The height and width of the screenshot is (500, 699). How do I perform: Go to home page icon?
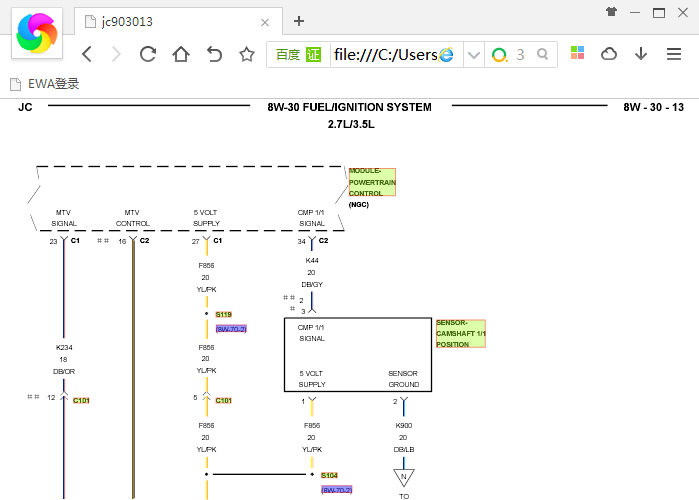pos(181,54)
